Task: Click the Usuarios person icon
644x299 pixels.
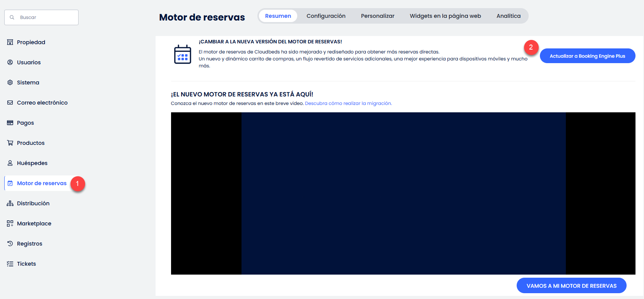Action: point(10,62)
